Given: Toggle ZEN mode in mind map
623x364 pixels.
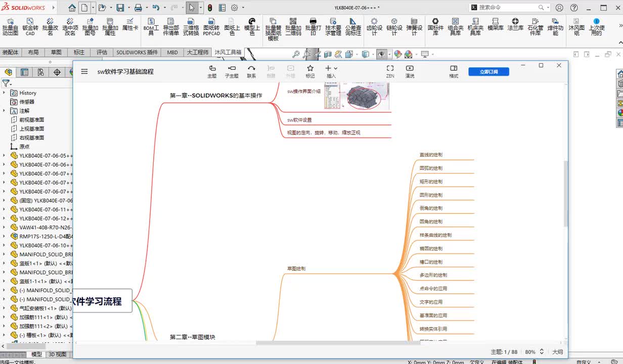Looking at the screenshot, I should (390, 71).
